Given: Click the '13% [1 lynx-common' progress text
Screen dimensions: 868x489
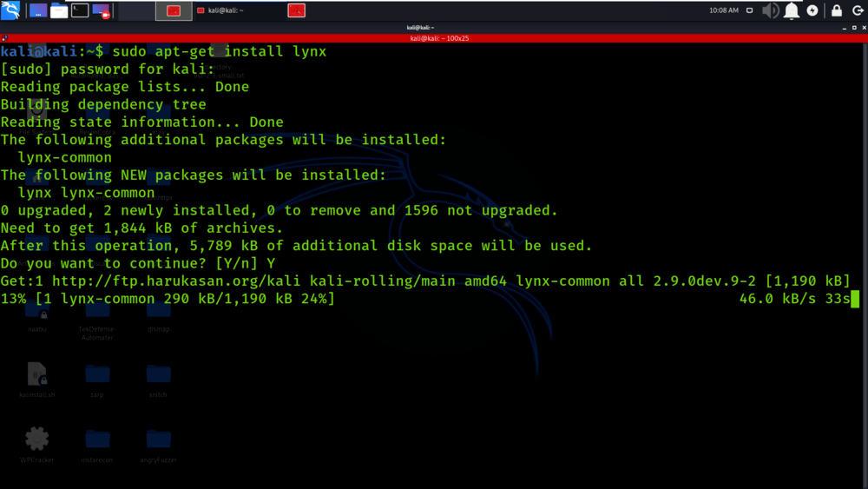Looking at the screenshot, I should 168,299.
